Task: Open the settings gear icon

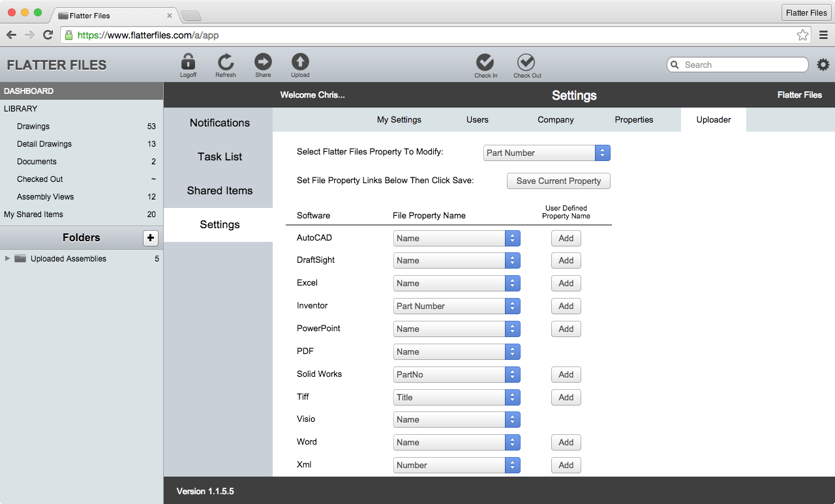Action: 823,65
